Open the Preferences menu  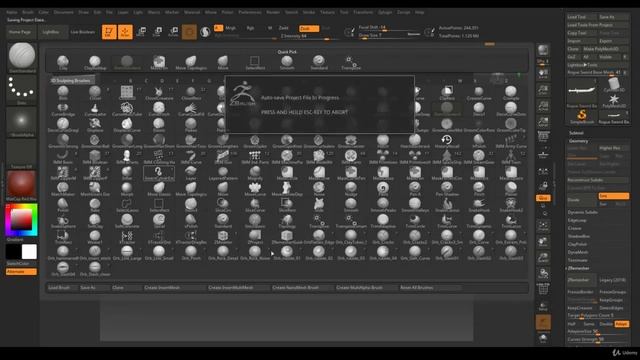point(250,12)
